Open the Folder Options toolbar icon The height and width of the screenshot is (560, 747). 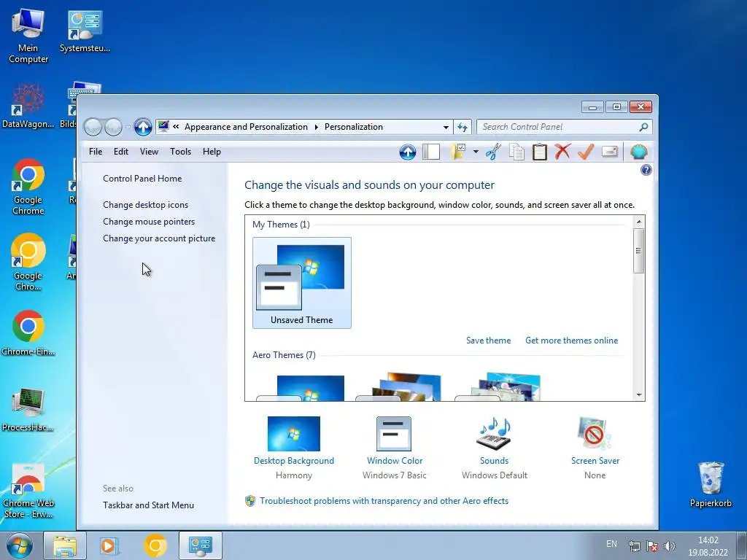pos(458,152)
